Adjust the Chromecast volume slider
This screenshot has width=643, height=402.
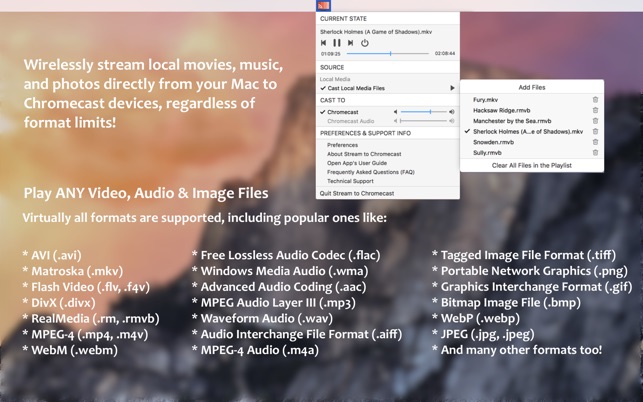click(x=424, y=112)
